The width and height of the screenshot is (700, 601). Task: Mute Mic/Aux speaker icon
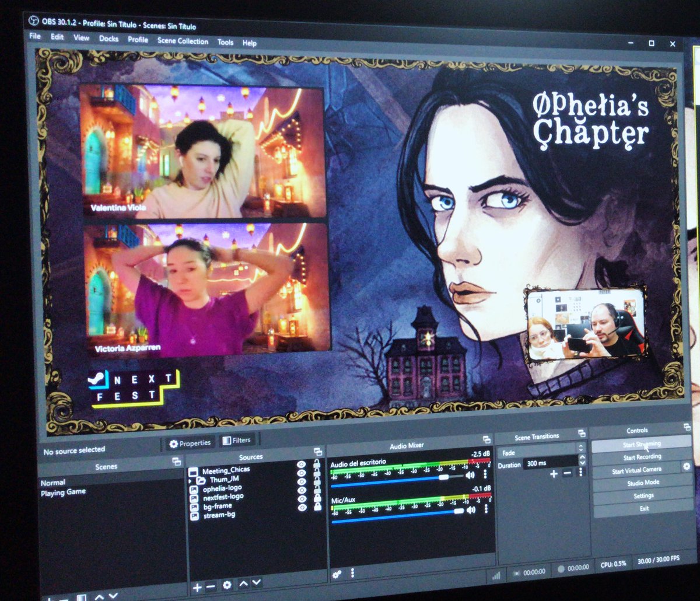(x=471, y=509)
